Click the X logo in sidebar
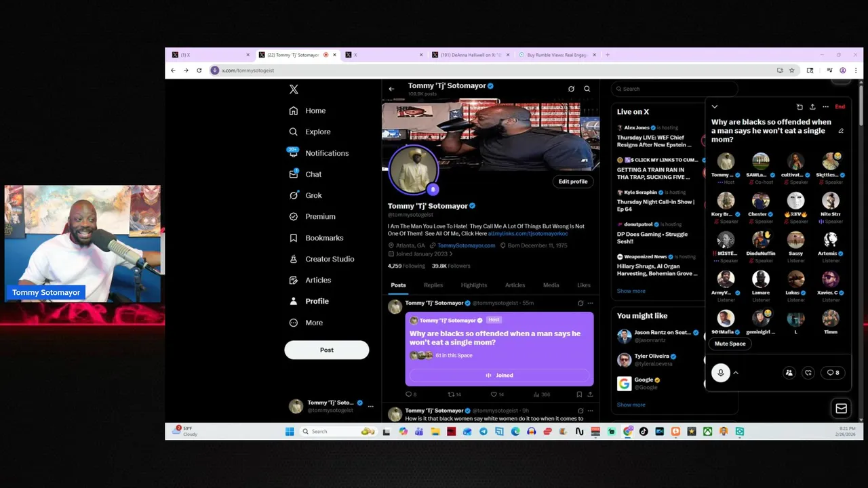868x488 pixels. (294, 89)
